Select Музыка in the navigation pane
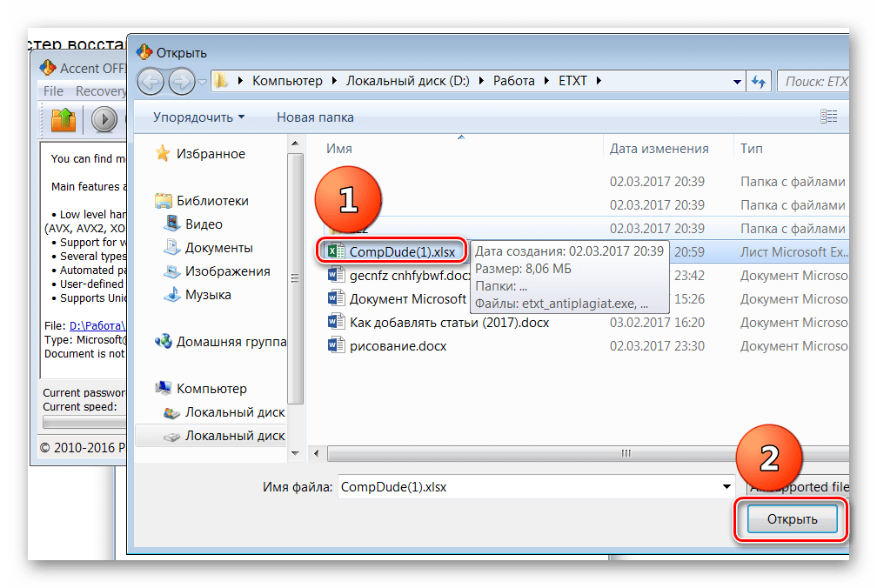The image size is (877, 588). (x=208, y=295)
